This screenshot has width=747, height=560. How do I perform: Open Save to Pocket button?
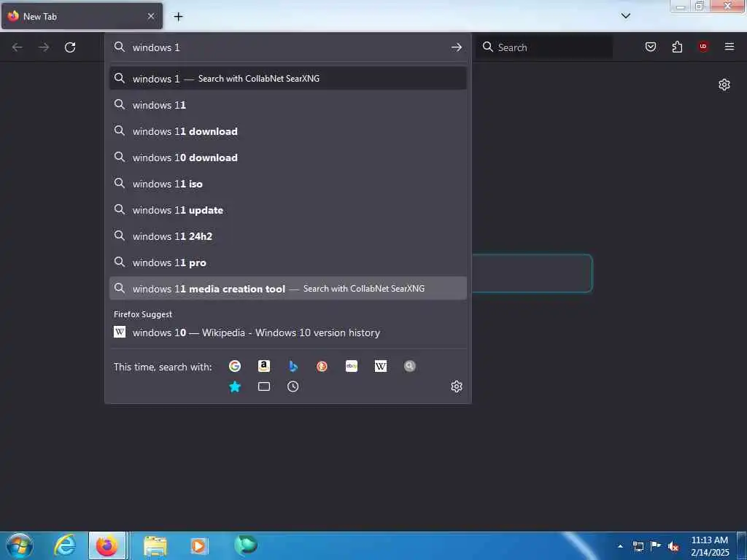coord(651,47)
